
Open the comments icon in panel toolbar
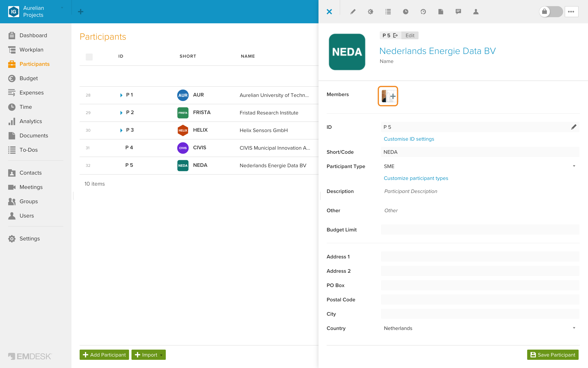coord(458,12)
